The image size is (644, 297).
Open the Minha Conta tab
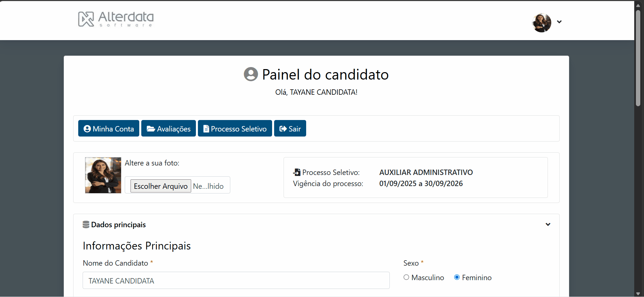pos(109,128)
